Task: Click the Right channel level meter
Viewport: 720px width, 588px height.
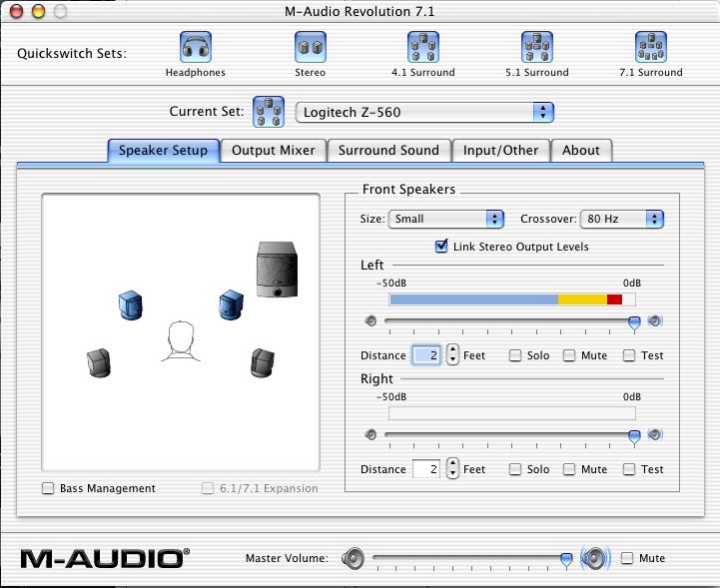Action: pyautogui.click(x=512, y=413)
